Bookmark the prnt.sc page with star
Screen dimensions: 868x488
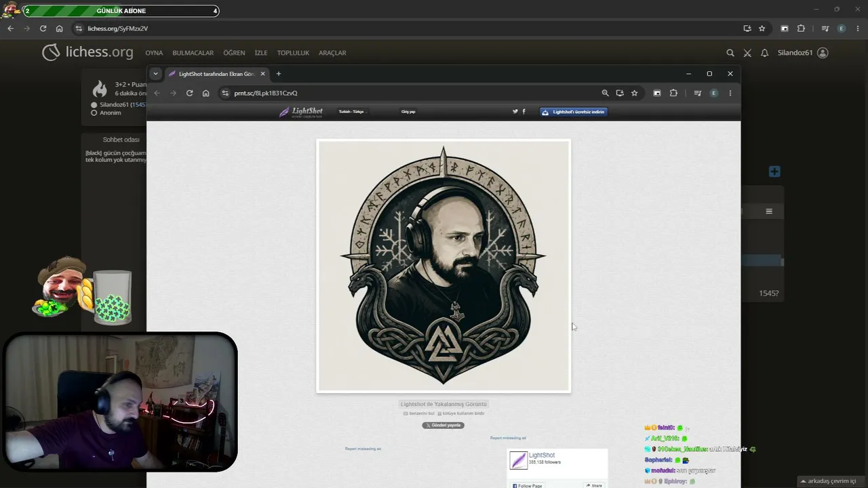[634, 93]
